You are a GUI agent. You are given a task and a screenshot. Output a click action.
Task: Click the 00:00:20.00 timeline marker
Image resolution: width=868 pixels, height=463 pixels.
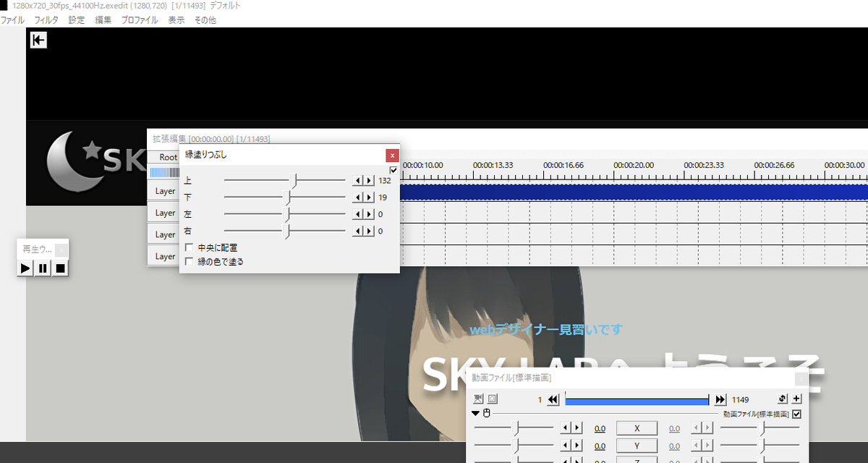coord(634,165)
